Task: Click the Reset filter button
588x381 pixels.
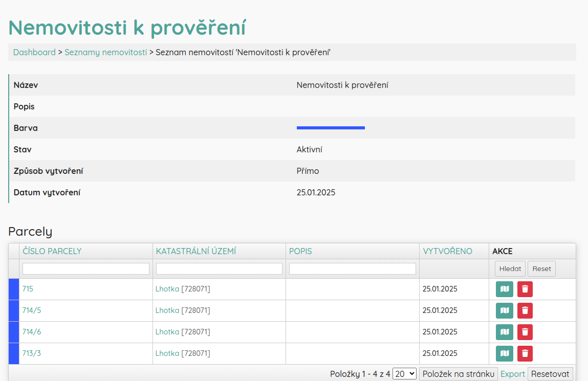Action: [541, 268]
